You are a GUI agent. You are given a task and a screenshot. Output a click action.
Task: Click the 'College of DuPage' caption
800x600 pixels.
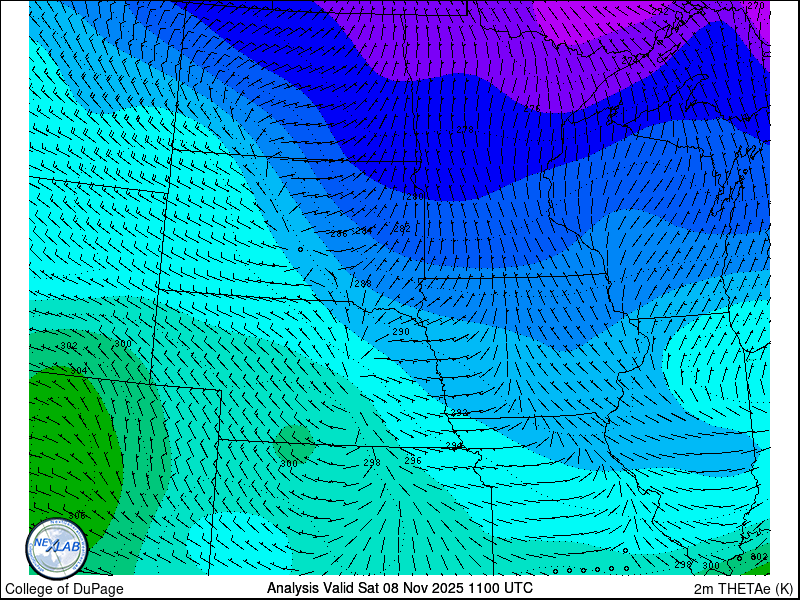point(64,589)
